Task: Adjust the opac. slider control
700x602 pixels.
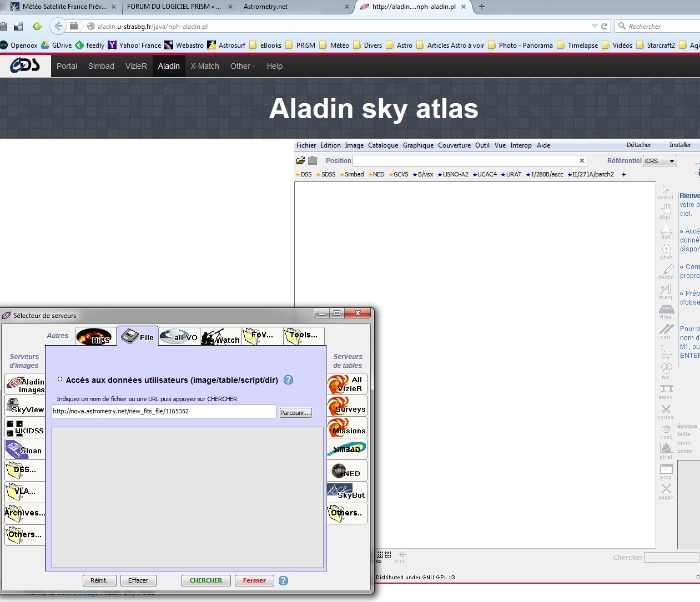Action: 684,442
